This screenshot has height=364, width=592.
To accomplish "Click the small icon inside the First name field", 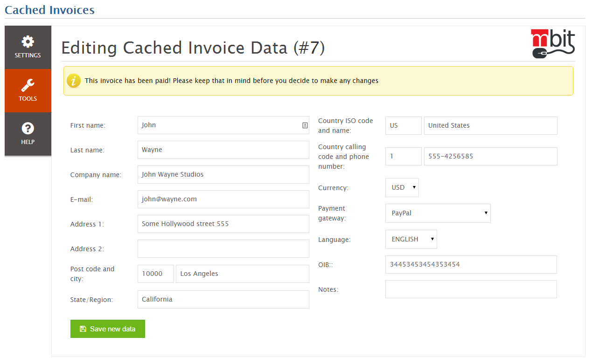I will [x=305, y=125].
